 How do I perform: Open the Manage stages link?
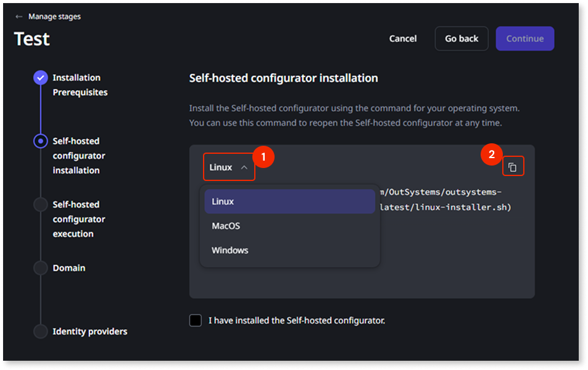coord(54,17)
